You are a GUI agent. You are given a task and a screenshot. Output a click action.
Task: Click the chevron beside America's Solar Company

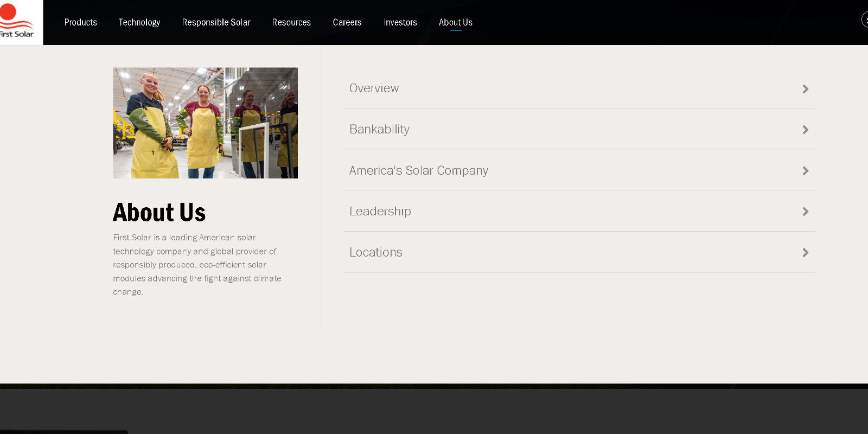point(806,171)
